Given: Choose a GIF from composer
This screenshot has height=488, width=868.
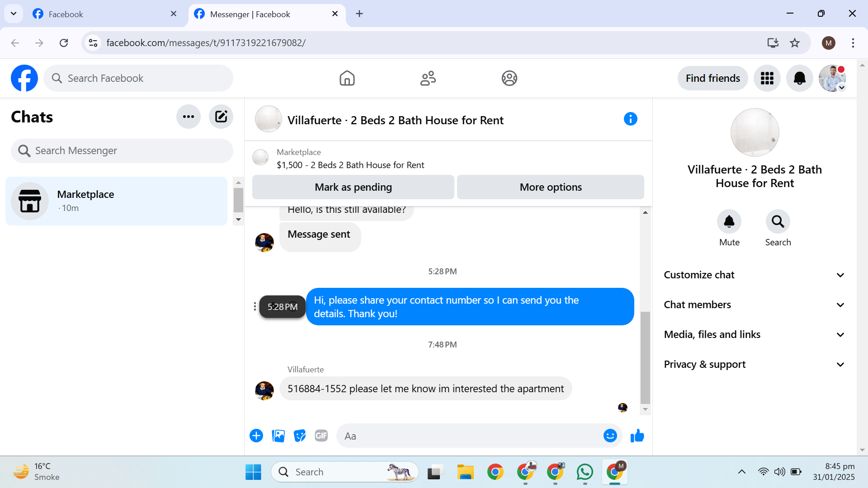Looking at the screenshot, I should pyautogui.click(x=321, y=436).
